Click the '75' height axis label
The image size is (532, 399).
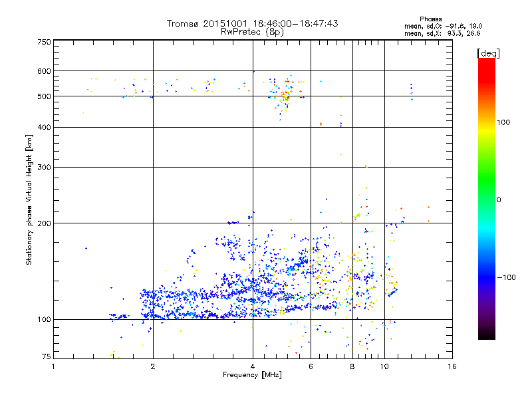[x=47, y=356]
